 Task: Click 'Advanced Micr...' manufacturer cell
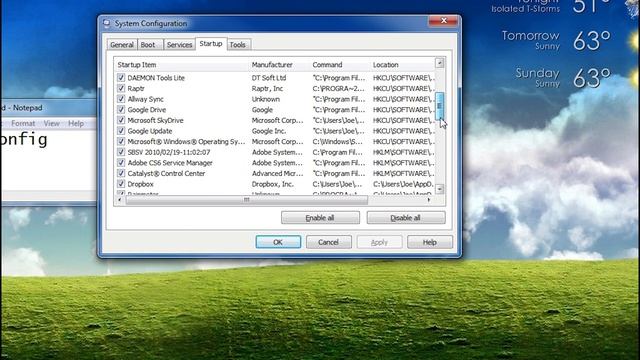[x=278, y=173]
